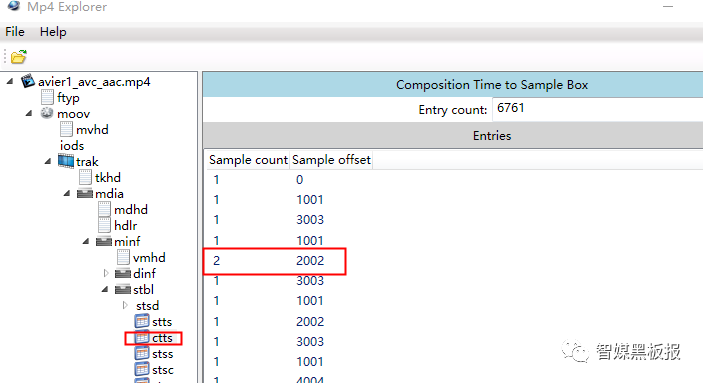Expand the stsd node arrow
Screen dimensions: 703x383
(x=125, y=305)
